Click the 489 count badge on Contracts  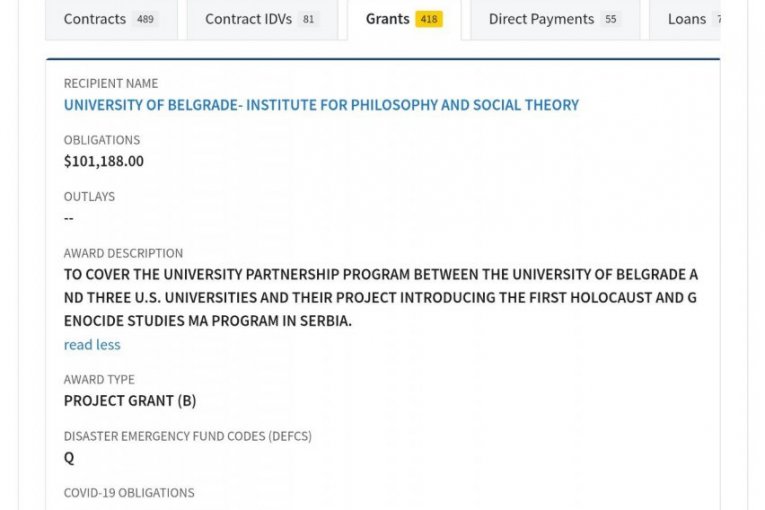click(146, 19)
